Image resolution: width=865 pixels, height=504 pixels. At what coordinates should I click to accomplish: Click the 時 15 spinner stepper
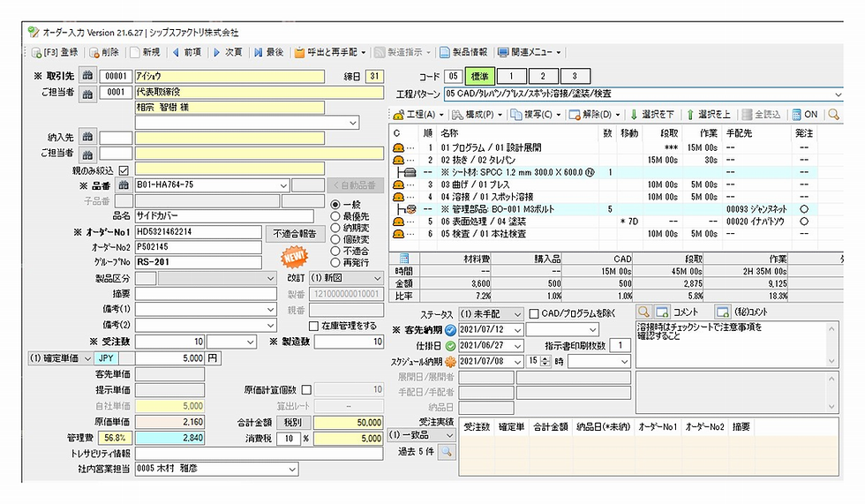[x=545, y=361]
